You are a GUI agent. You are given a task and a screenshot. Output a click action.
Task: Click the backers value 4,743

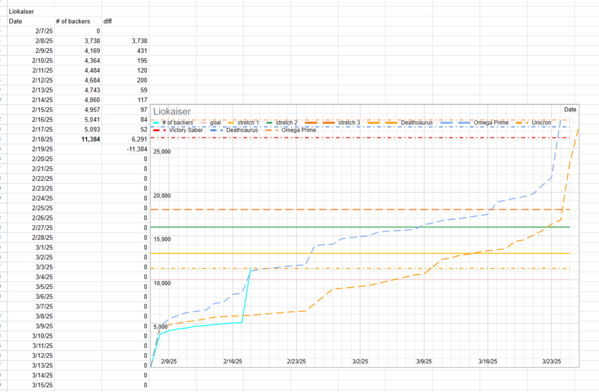point(92,90)
